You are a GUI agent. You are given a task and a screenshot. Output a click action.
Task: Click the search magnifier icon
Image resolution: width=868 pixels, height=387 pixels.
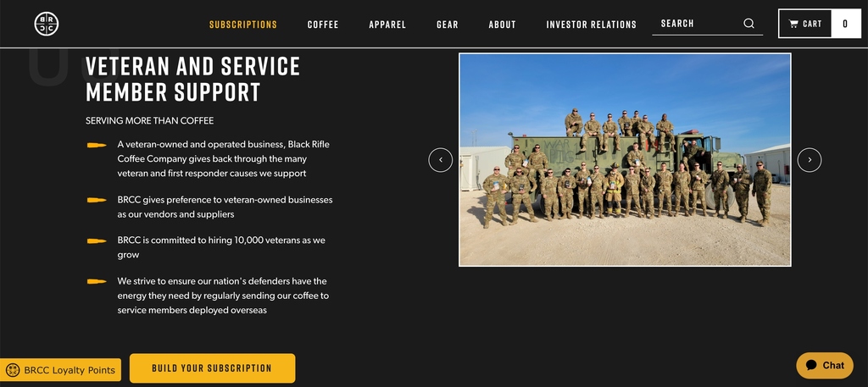748,23
